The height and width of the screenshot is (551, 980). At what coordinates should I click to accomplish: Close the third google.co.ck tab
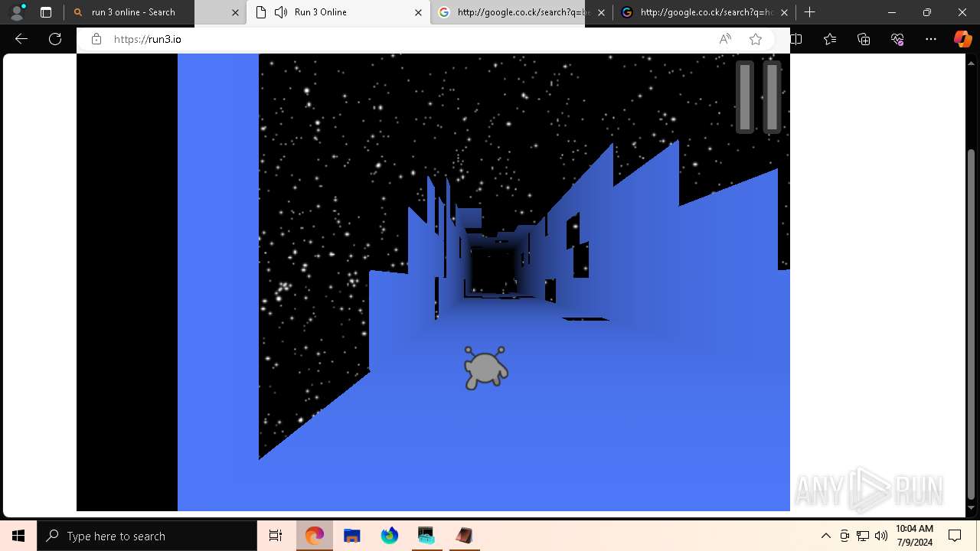pos(601,12)
